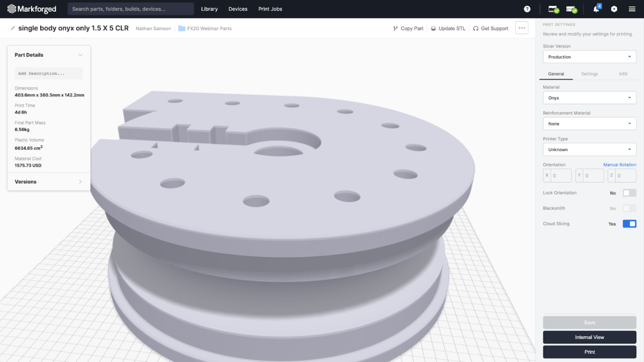Image resolution: width=644 pixels, height=362 pixels.
Task: Turn off the Cloud Slicing toggle
Action: pos(629,224)
